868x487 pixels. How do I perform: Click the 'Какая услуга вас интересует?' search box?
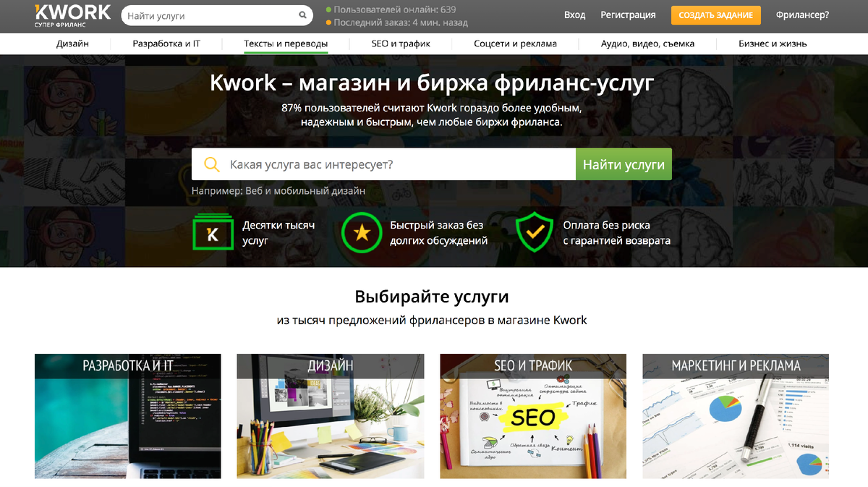pos(383,164)
